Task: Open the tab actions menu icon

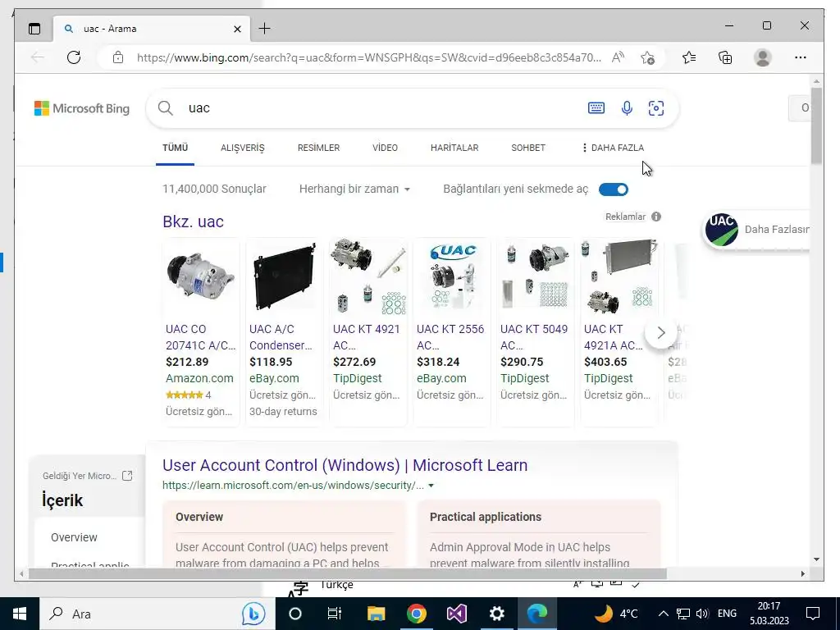Action: click(x=34, y=29)
